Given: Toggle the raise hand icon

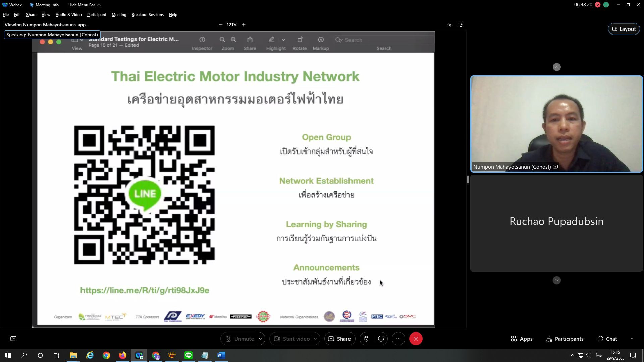Looking at the screenshot, I should (x=366, y=339).
